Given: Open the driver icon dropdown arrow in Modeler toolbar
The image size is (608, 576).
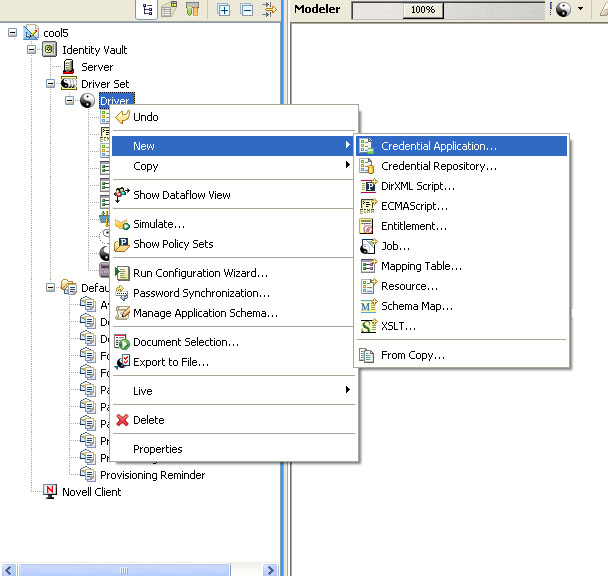Looking at the screenshot, I should (581, 10).
